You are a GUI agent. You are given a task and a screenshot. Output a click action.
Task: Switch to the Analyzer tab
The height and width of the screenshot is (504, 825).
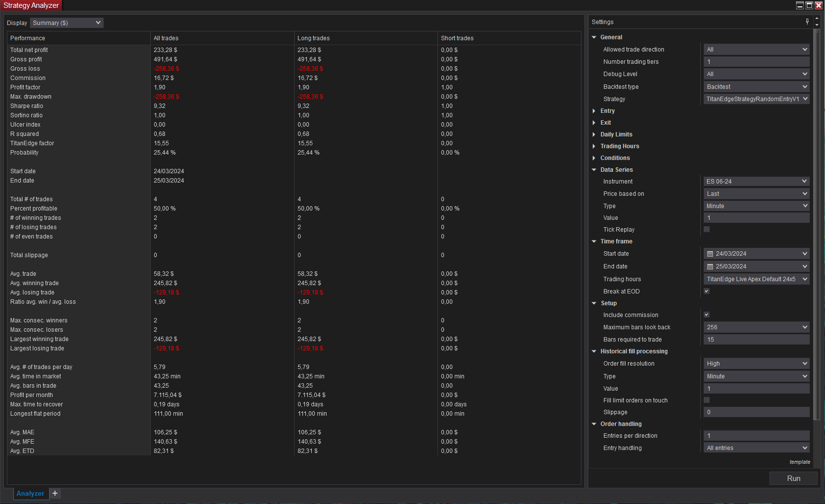point(30,493)
